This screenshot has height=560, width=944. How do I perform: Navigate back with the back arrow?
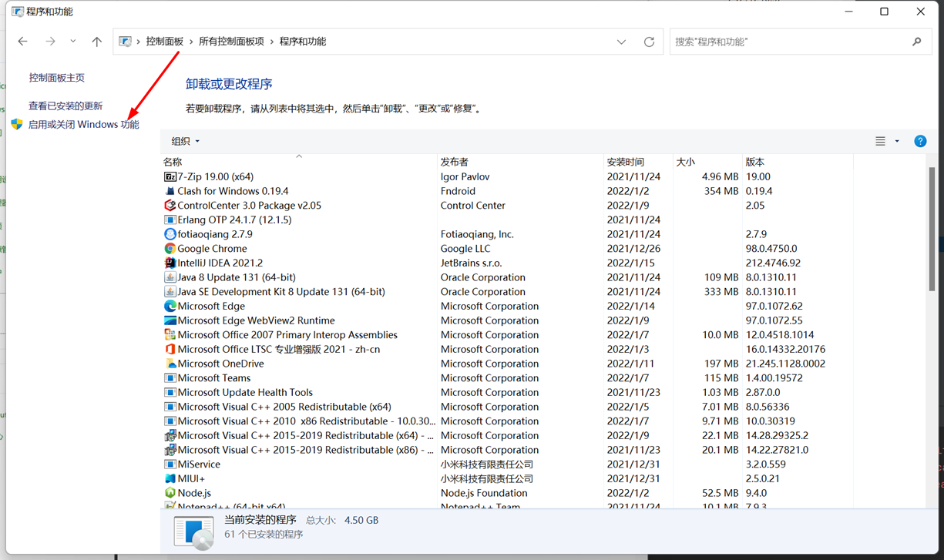pos(23,42)
